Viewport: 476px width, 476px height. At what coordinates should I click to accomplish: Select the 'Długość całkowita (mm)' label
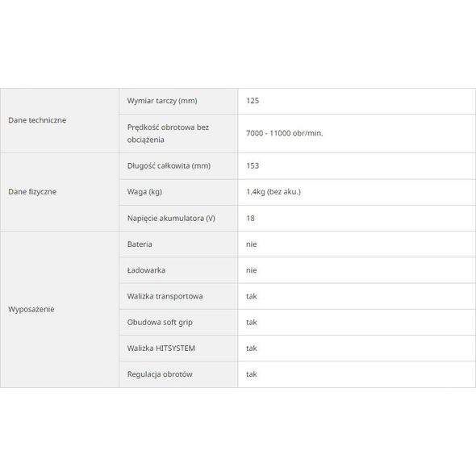(169, 165)
